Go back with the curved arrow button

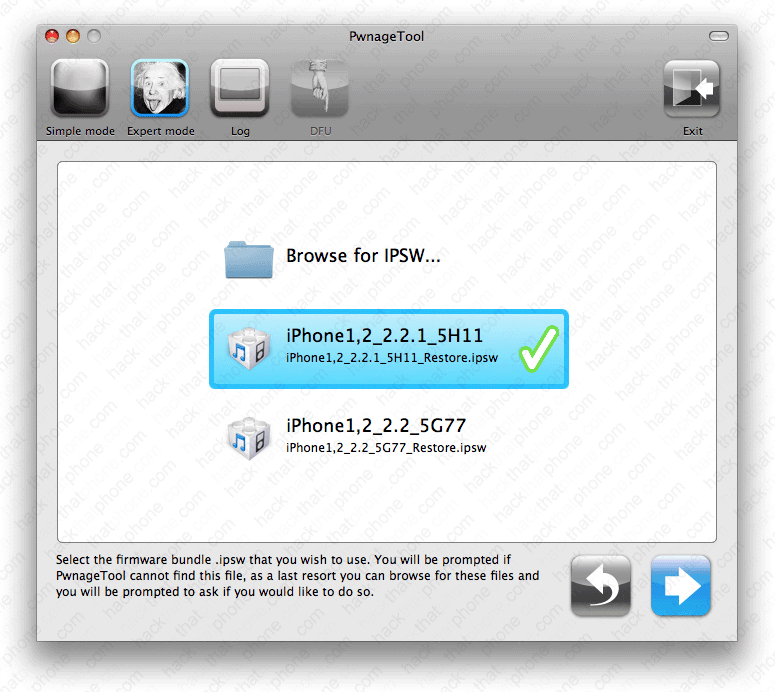tap(601, 586)
